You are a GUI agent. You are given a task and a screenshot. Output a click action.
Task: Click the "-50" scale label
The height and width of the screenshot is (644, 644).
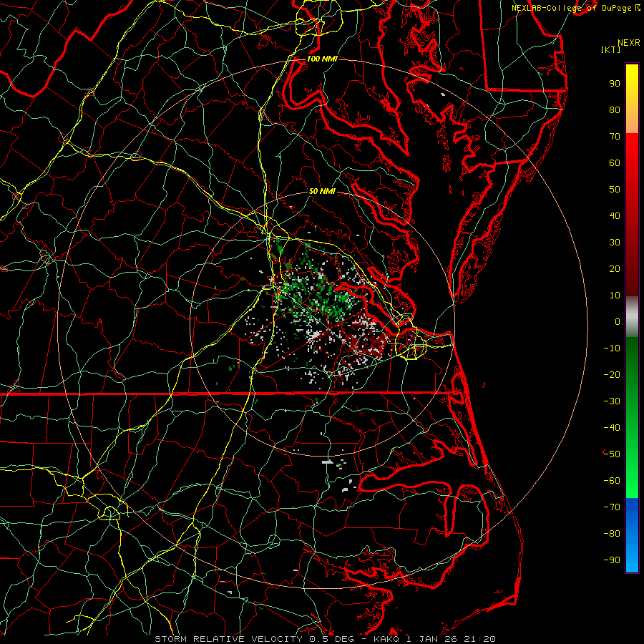[612, 454]
